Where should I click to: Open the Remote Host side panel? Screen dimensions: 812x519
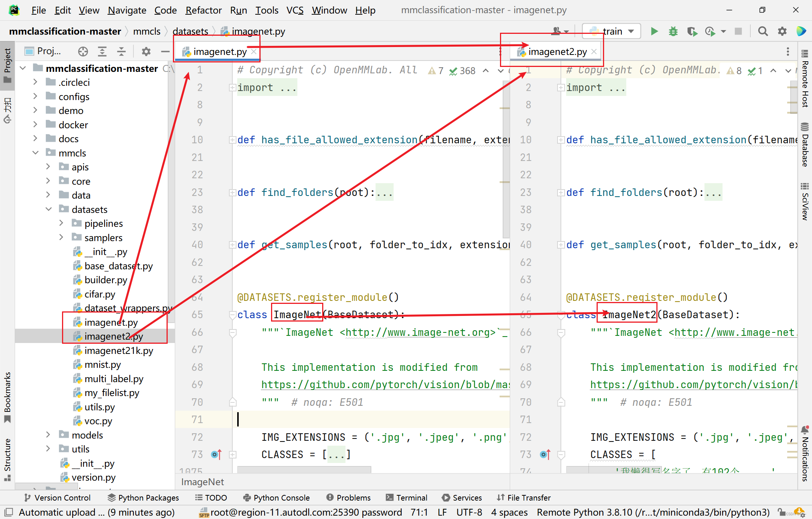[x=804, y=78]
